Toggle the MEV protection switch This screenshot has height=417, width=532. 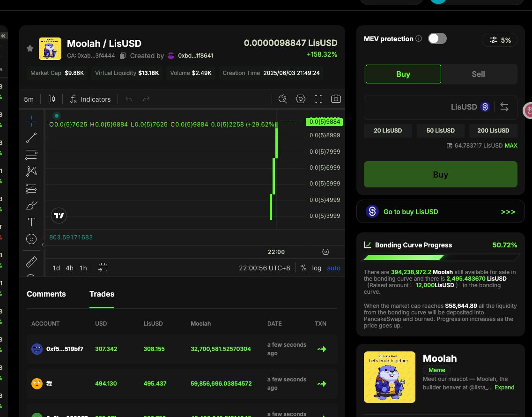coord(437,39)
